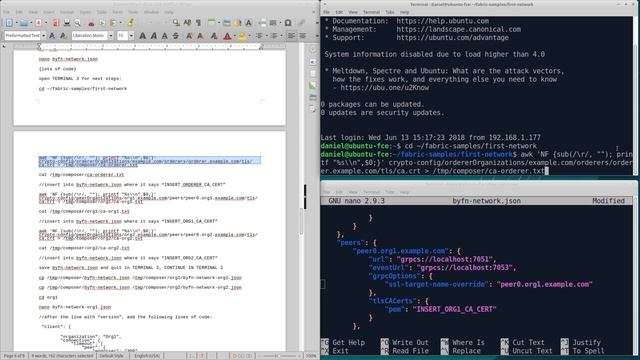Set paragraph alignment to center

coord(302,36)
